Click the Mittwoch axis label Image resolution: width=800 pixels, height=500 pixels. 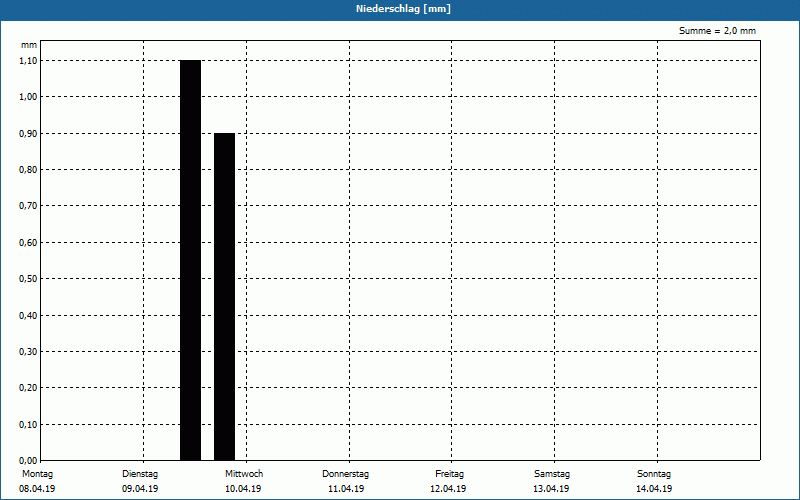point(244,474)
